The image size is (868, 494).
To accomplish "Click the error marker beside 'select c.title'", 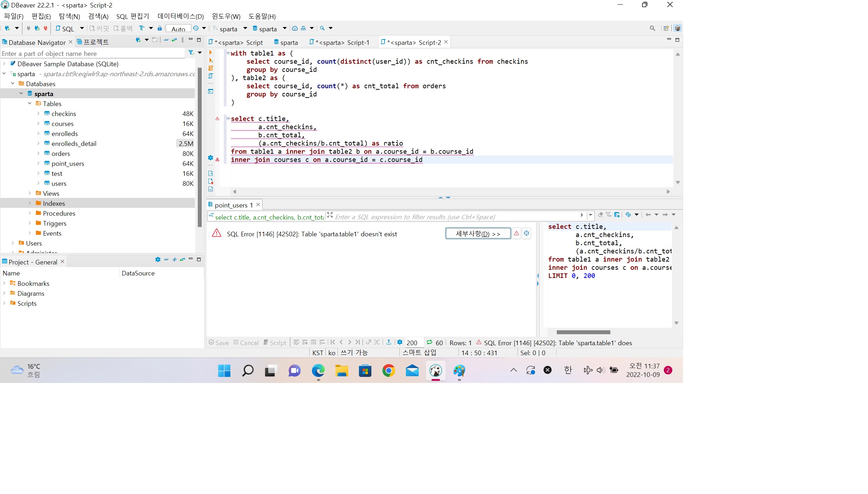I will pos(217,119).
